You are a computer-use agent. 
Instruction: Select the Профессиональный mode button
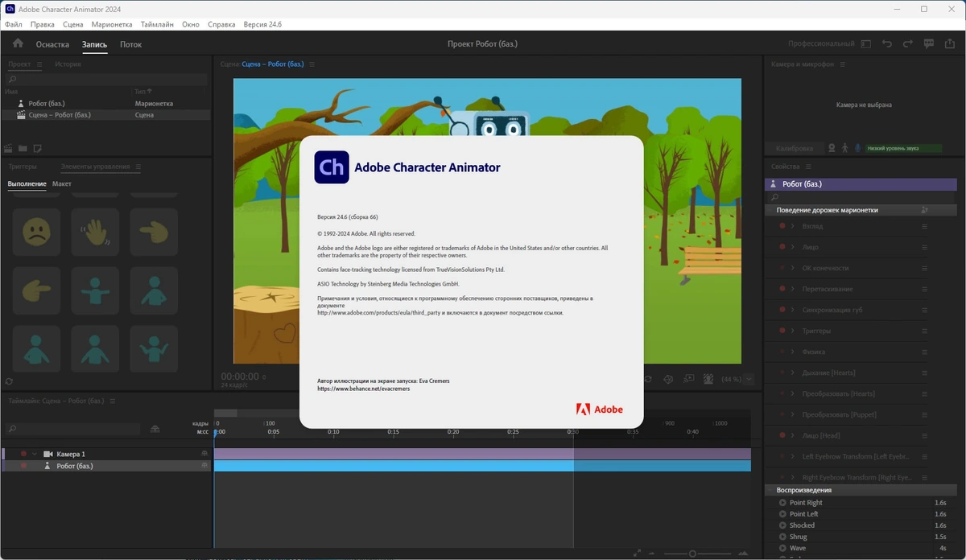point(821,44)
